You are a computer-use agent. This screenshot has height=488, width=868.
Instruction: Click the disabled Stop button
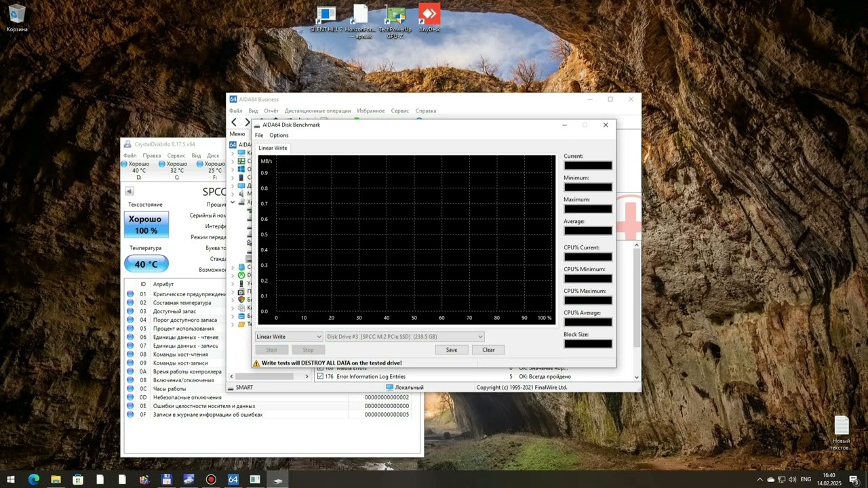coord(308,350)
